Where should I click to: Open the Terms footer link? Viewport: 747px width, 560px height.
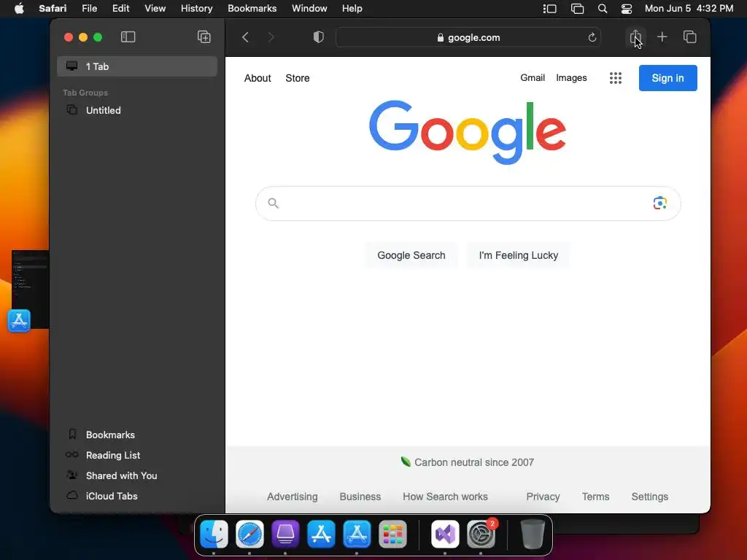pyautogui.click(x=595, y=497)
